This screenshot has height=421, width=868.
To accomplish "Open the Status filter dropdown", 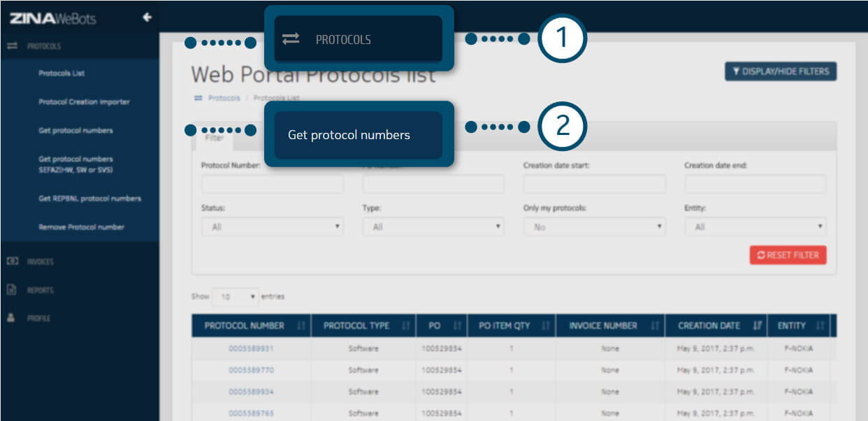I will point(272,227).
